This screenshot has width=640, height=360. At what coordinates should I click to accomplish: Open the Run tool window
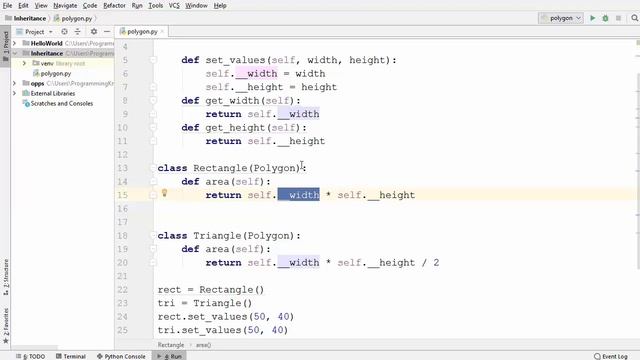[170, 356]
